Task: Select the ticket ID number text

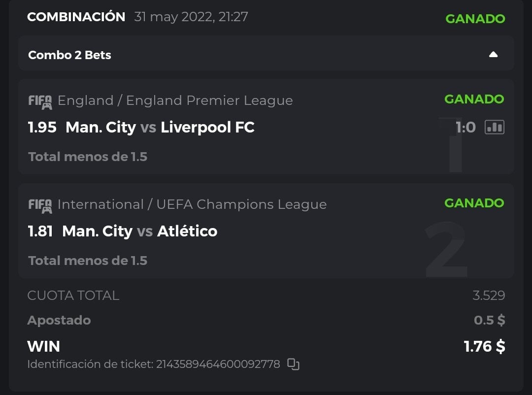Action: coord(218,364)
